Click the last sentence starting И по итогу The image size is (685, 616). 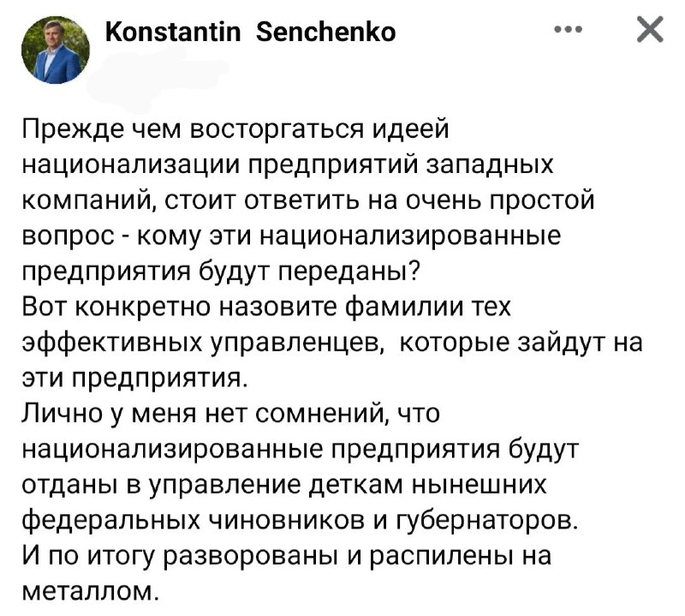[x=287, y=574]
